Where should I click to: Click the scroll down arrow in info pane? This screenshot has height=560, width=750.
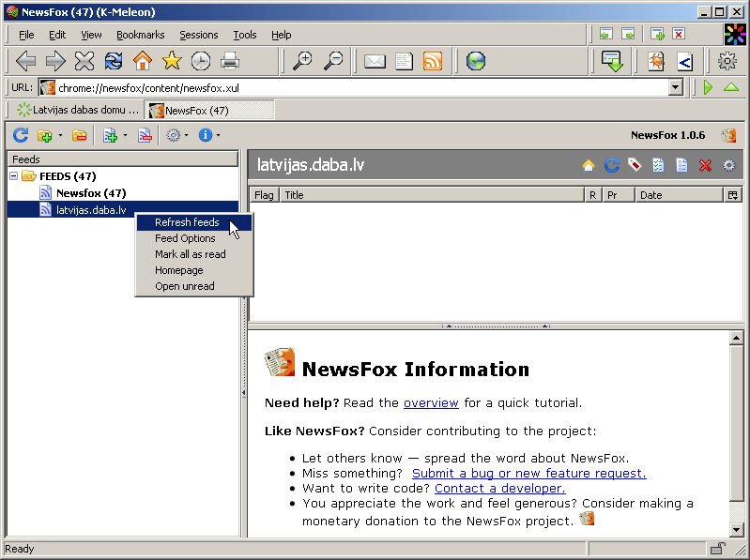point(736,529)
